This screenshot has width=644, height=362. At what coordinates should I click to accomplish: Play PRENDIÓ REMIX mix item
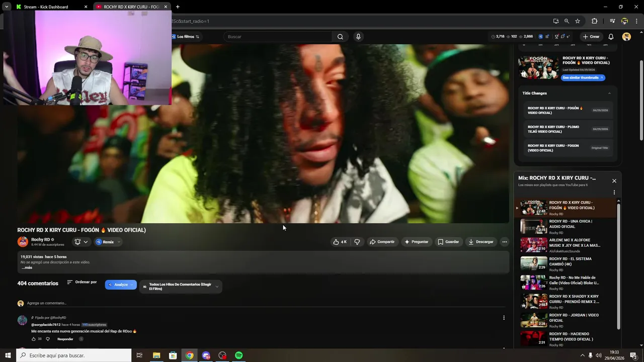(568, 302)
